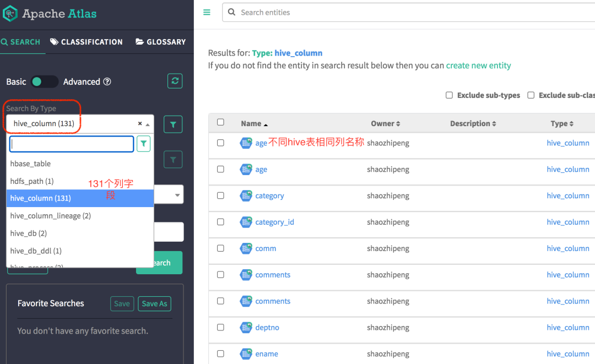
Task: Tick checkbox for category row
Action: (x=220, y=195)
